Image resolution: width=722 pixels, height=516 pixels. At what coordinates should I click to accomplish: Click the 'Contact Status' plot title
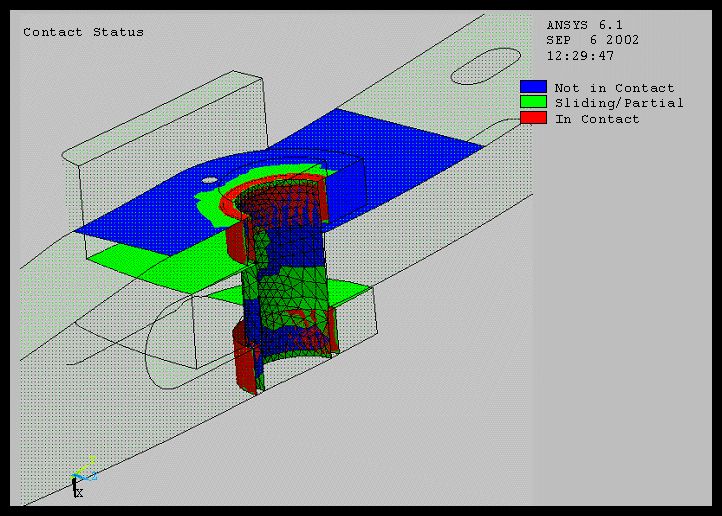83,32
